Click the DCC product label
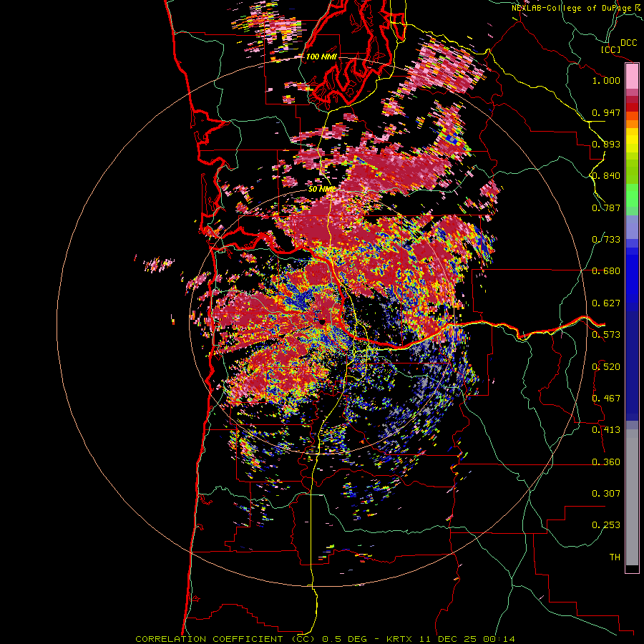 click(x=628, y=43)
